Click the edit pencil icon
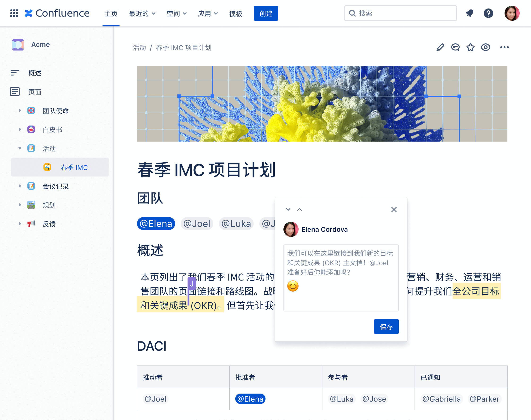Screen dimensions: 531x420 (440, 47)
